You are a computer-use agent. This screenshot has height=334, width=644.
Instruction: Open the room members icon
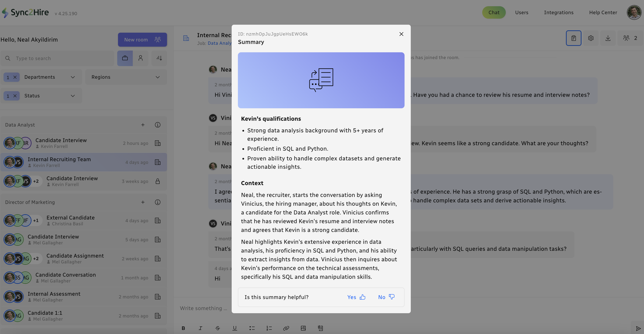[x=630, y=38]
